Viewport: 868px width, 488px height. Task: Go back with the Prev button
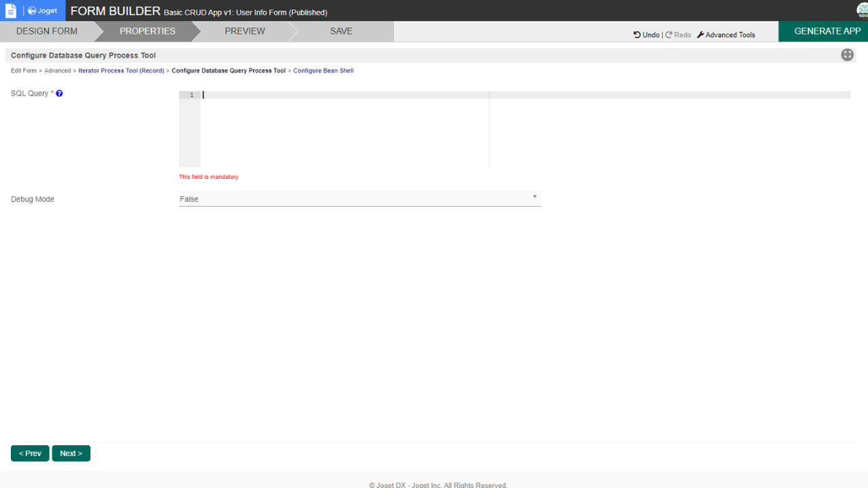tap(30, 453)
